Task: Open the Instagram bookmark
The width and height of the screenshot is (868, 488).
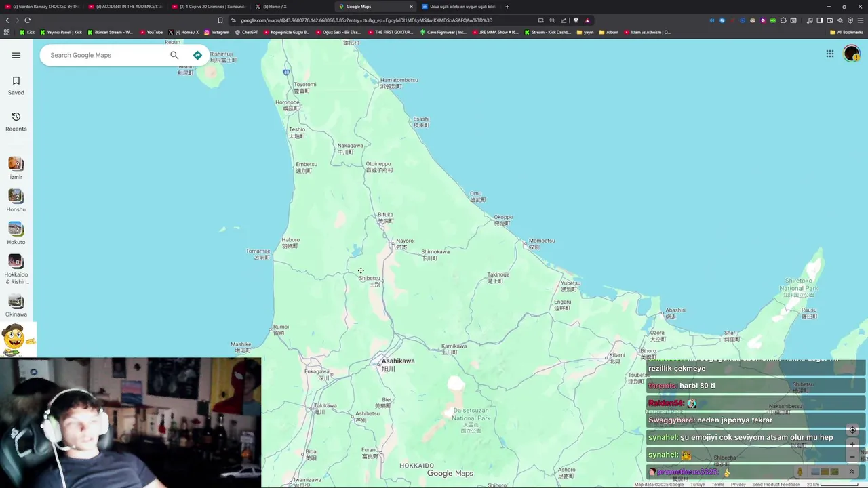Action: point(217,32)
